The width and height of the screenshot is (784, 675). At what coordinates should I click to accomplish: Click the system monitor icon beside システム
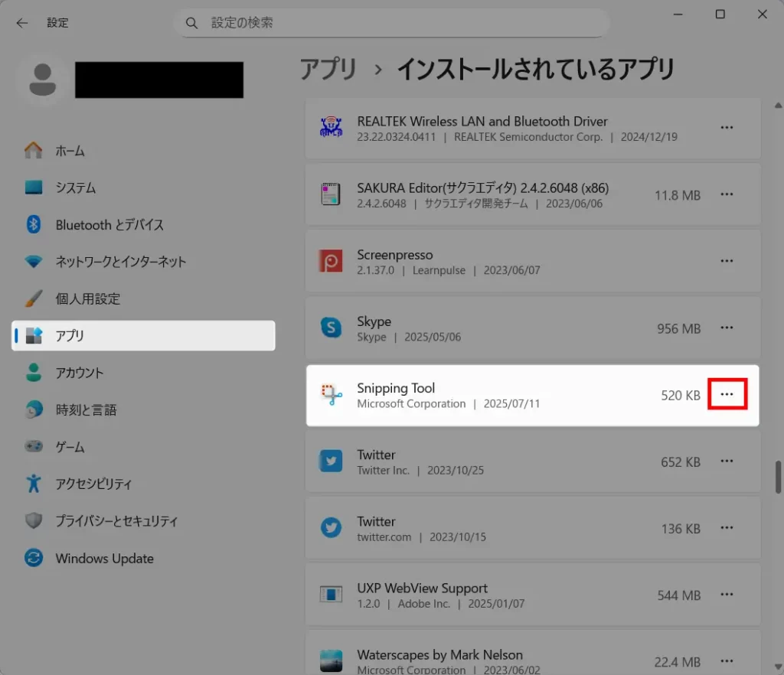tap(34, 187)
